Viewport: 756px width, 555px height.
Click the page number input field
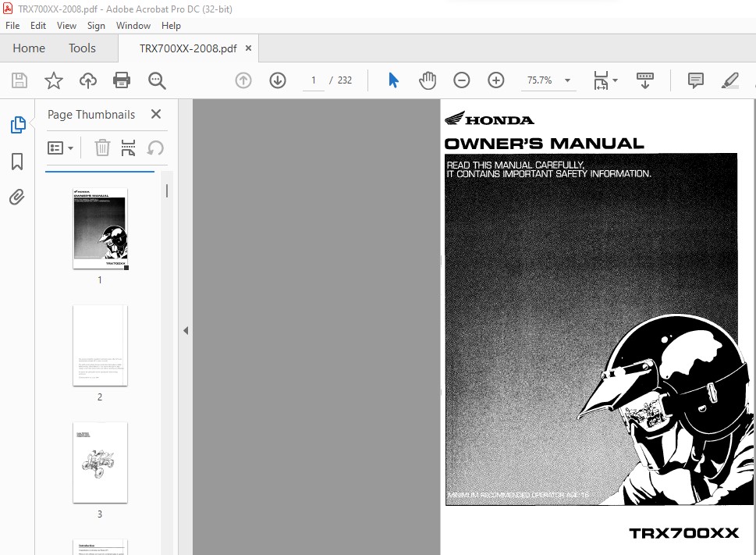[314, 80]
